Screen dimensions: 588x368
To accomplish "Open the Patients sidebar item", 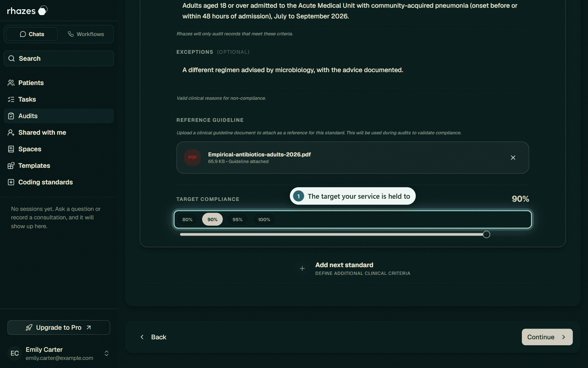I will [59, 83].
